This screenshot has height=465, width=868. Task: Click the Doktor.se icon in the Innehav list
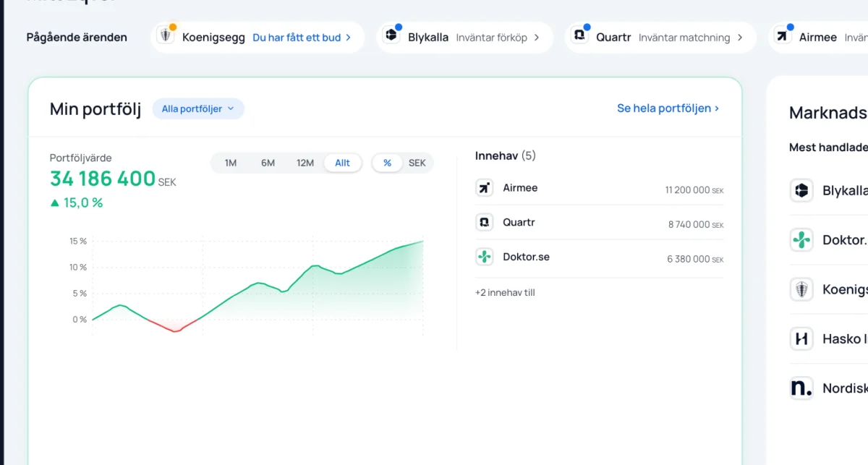tap(484, 257)
